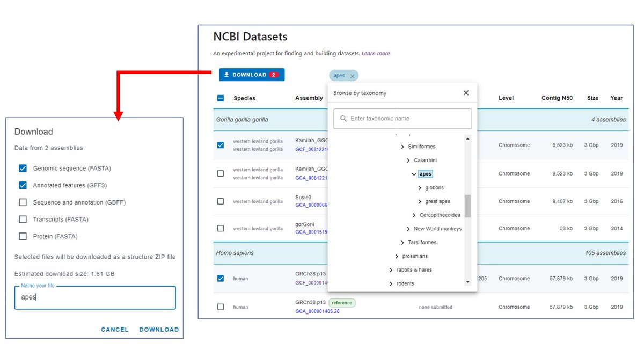The height and width of the screenshot is (350, 644).
Task: Toggle the select-all checkbox beside Species header
Action: tap(221, 98)
